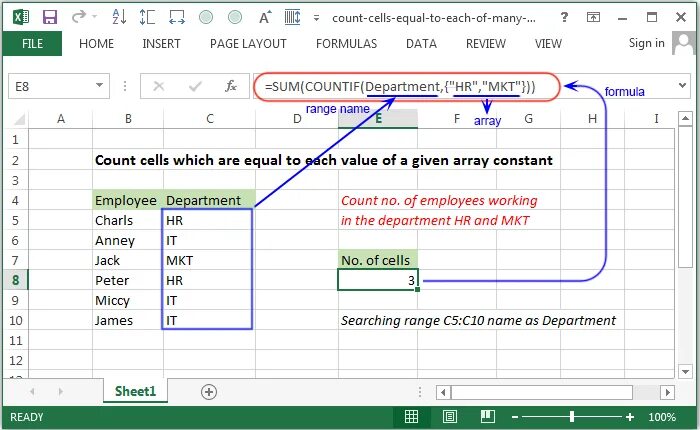Viewport: 700px width, 430px height.
Task: Open the Customize Quick Access Toolbar dropdown
Action: tap(316, 18)
